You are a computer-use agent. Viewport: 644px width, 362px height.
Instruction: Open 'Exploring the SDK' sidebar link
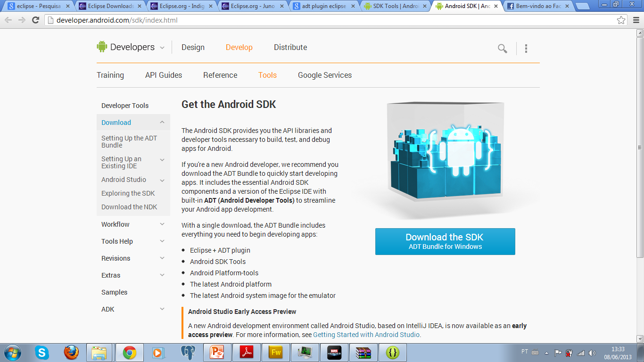(x=128, y=193)
